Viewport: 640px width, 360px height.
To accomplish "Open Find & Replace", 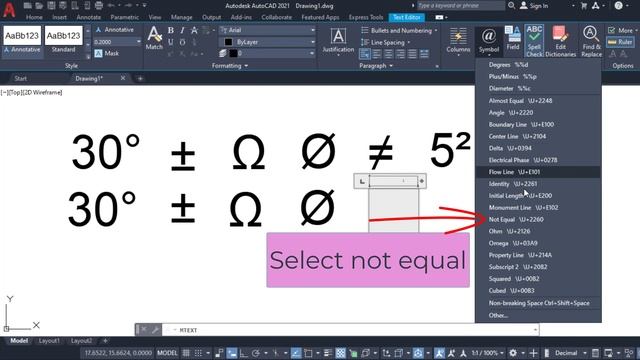I will 591,41.
